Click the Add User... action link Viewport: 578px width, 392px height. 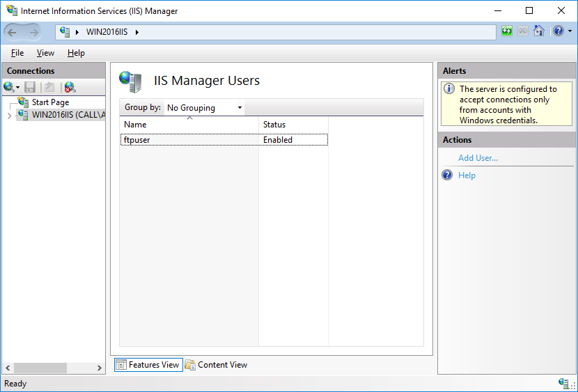[x=478, y=158]
